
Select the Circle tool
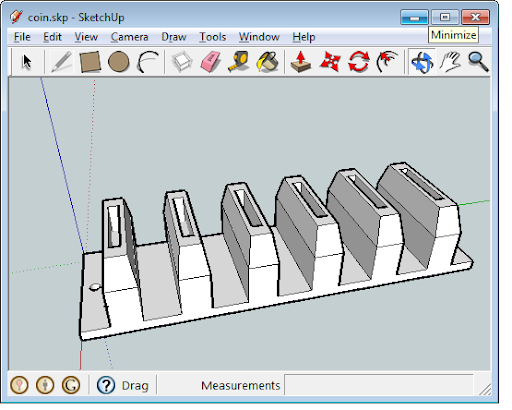(119, 62)
